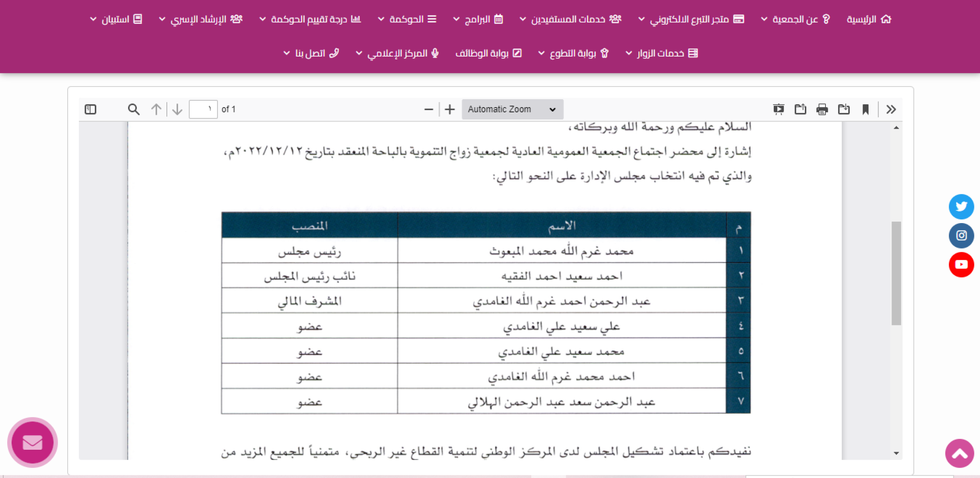This screenshot has width=980, height=478.
Task: Open file icon in PDF toolbar
Action: tap(800, 109)
